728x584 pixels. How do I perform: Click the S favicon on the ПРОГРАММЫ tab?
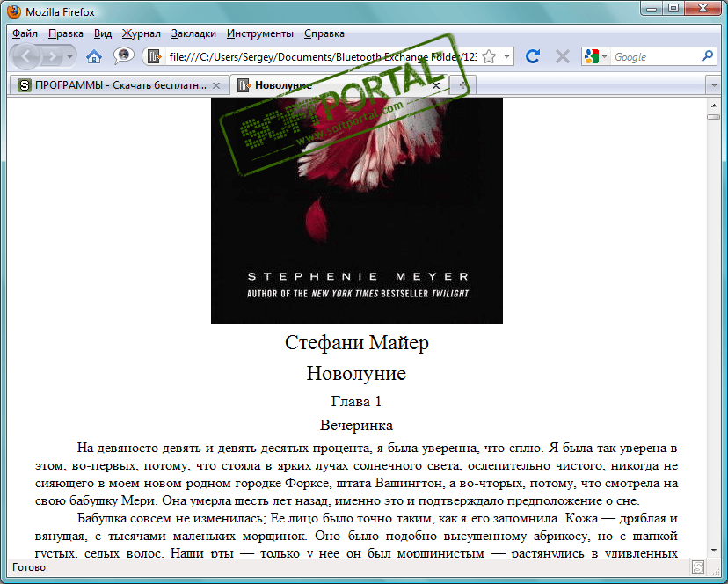[x=24, y=85]
